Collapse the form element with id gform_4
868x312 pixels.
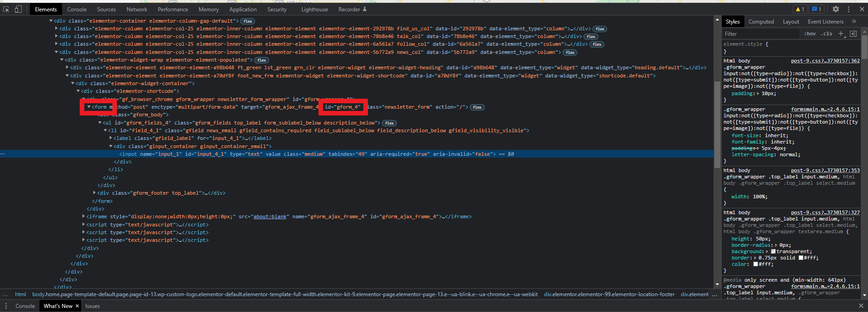89,107
